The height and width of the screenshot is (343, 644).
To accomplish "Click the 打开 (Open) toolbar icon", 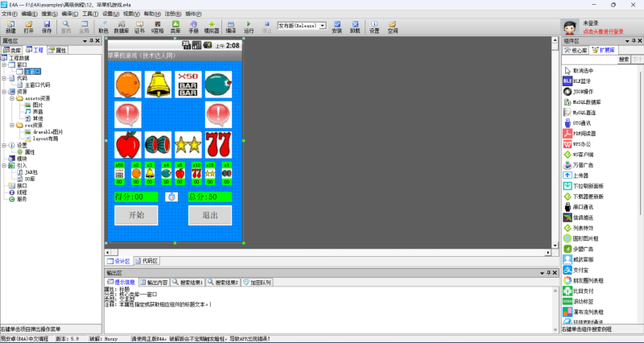I will click(29, 27).
